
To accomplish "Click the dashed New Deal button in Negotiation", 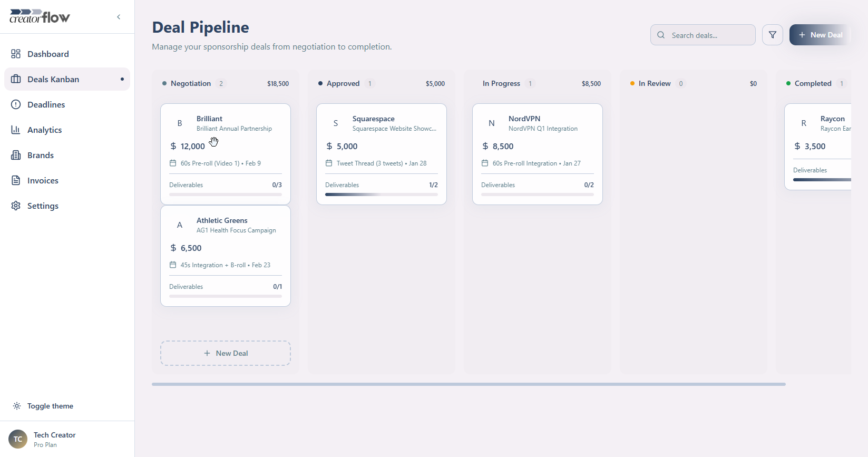I will 226,353.
